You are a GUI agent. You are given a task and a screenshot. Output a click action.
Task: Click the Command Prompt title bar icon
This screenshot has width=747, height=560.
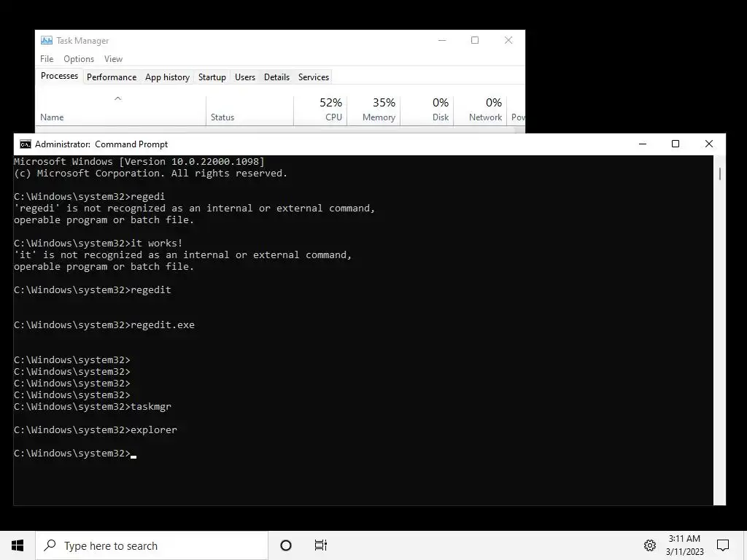pos(26,144)
